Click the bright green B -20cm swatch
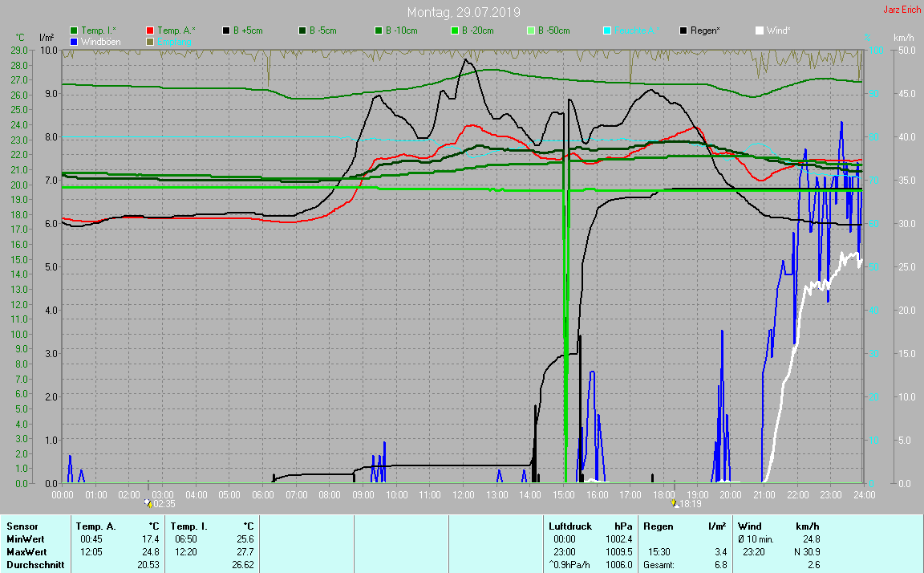This screenshot has height=573, width=924. point(454,30)
